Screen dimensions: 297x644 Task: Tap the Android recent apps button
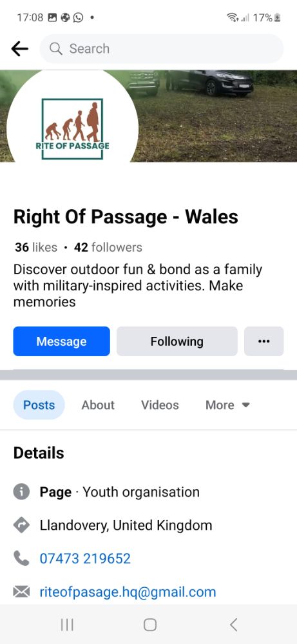[67, 625]
